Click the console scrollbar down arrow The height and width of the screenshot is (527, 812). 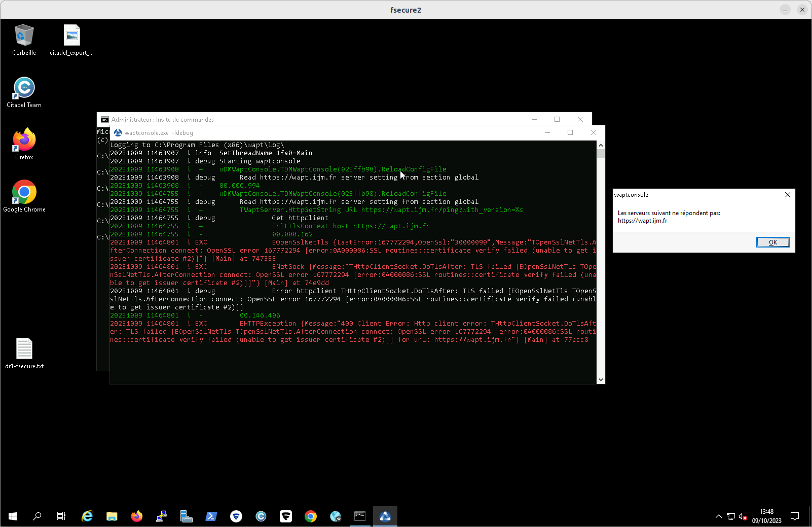click(601, 379)
